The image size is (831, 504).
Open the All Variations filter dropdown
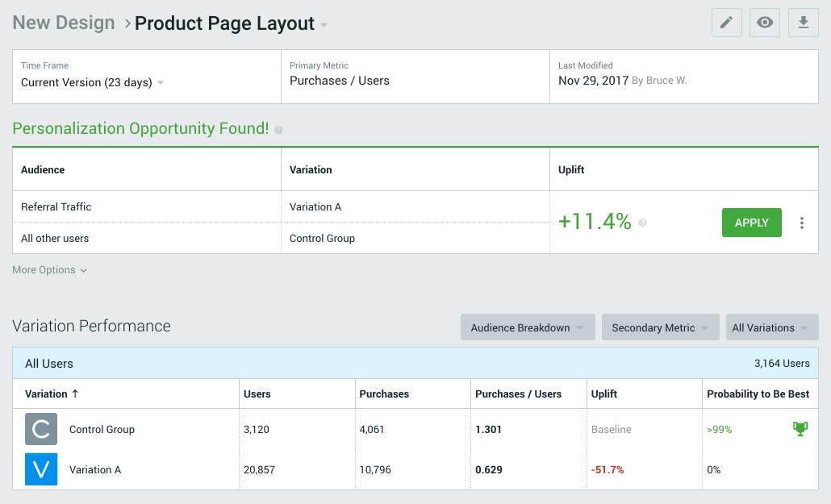(x=771, y=327)
